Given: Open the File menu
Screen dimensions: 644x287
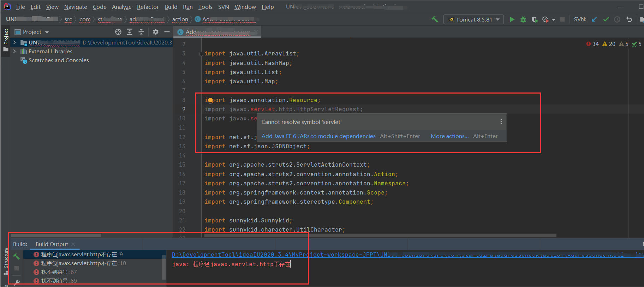Looking at the screenshot, I should tap(20, 7).
